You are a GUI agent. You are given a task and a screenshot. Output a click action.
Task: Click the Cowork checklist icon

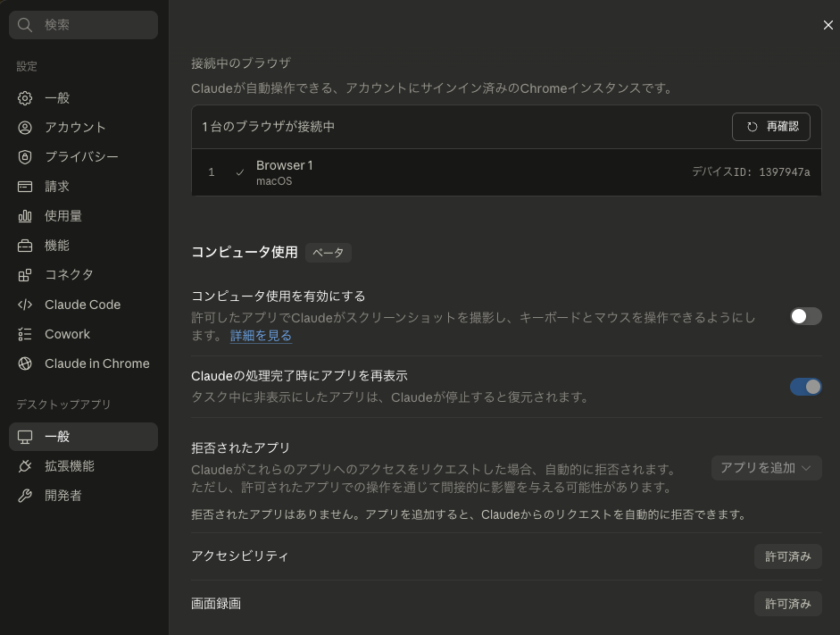25,334
